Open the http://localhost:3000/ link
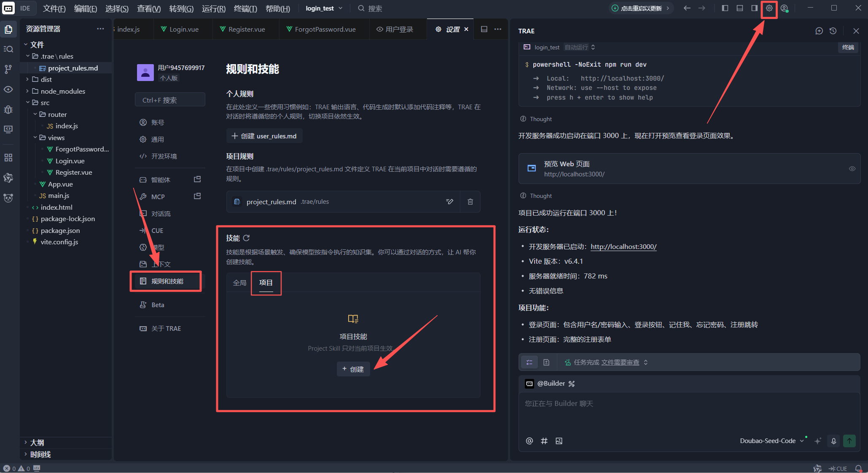The width and height of the screenshot is (868, 473). pos(623,247)
